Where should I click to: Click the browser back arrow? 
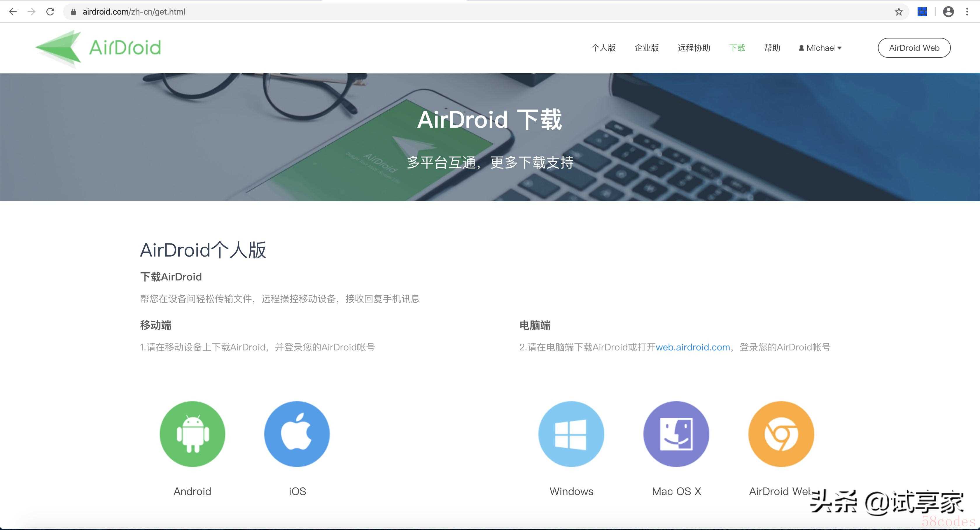[13, 12]
